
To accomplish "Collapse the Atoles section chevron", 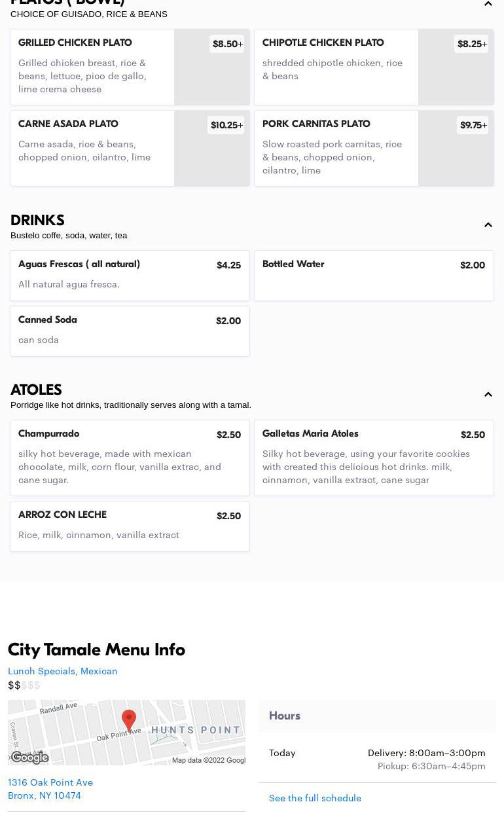I will tap(488, 395).
